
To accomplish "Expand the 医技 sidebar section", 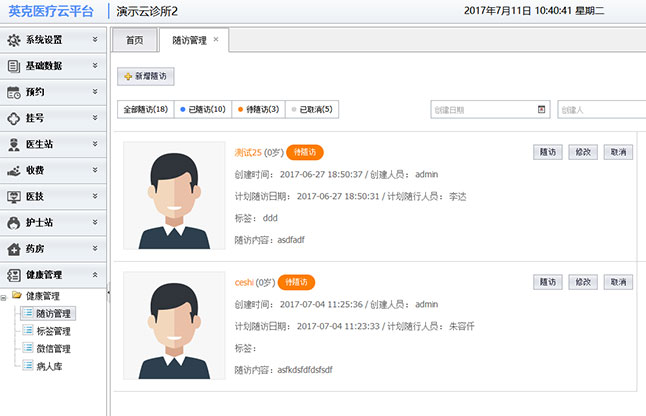I will (95, 196).
